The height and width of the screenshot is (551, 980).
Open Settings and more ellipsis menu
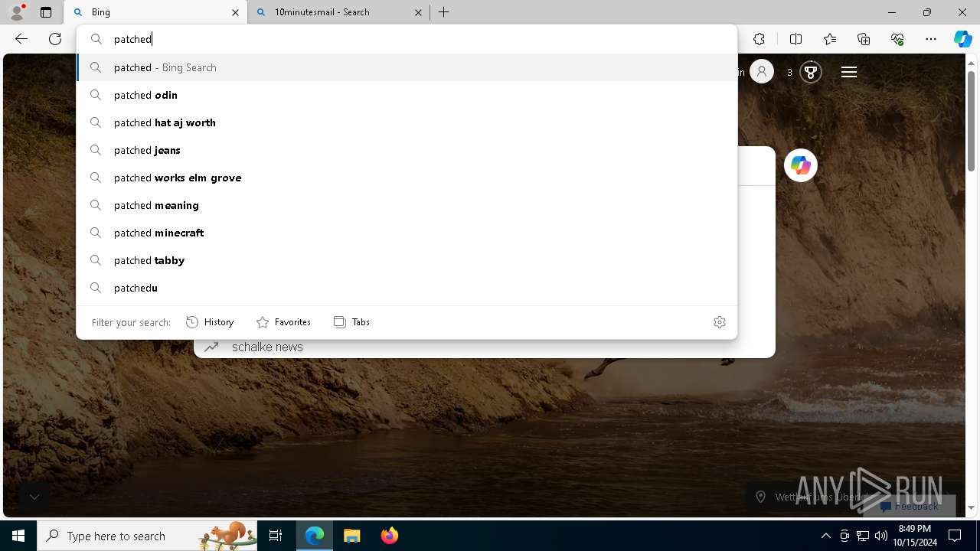(931, 39)
